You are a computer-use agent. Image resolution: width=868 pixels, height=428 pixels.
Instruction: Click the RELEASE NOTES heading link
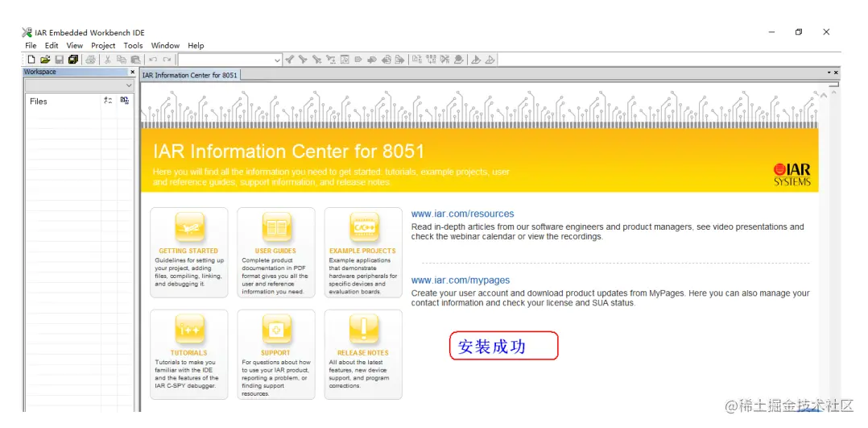tap(363, 352)
